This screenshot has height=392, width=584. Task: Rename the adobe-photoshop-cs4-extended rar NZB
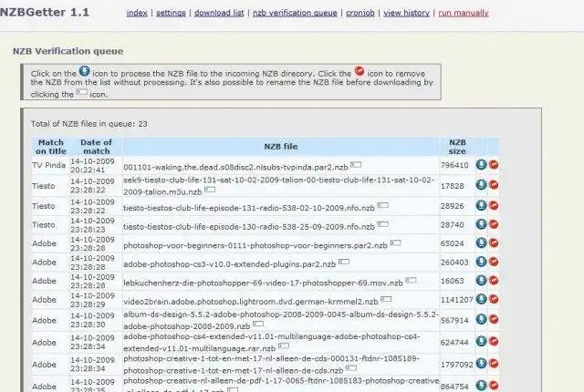284,346
